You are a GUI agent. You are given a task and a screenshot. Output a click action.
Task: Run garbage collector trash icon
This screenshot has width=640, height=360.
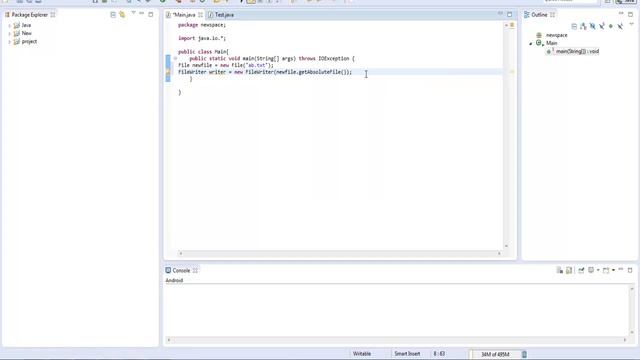(524, 354)
